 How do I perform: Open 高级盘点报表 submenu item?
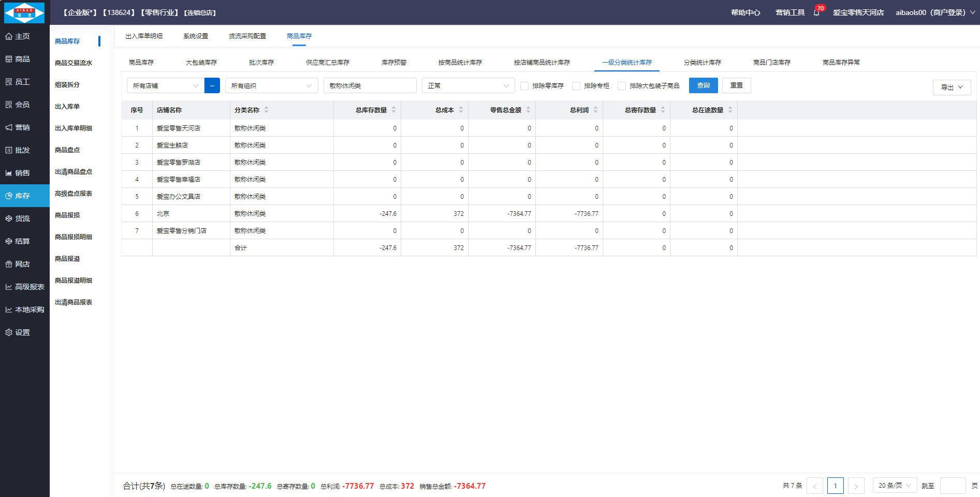(x=74, y=194)
